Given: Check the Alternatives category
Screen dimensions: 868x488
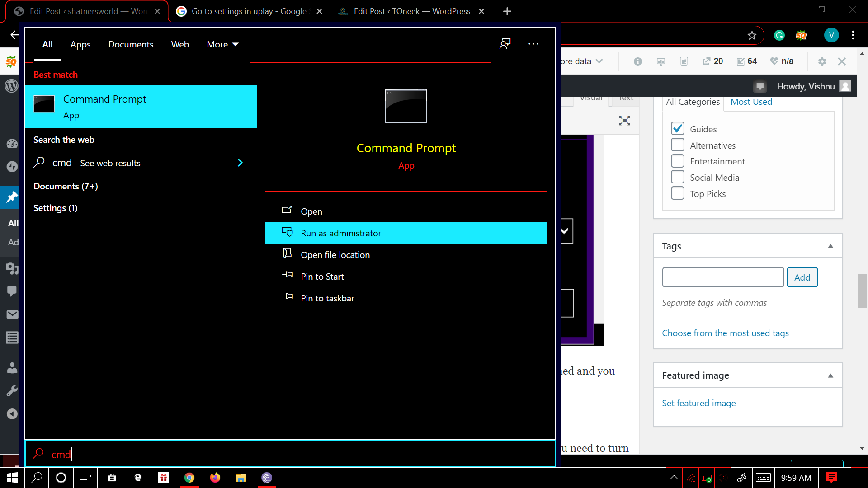Looking at the screenshot, I should [x=677, y=145].
